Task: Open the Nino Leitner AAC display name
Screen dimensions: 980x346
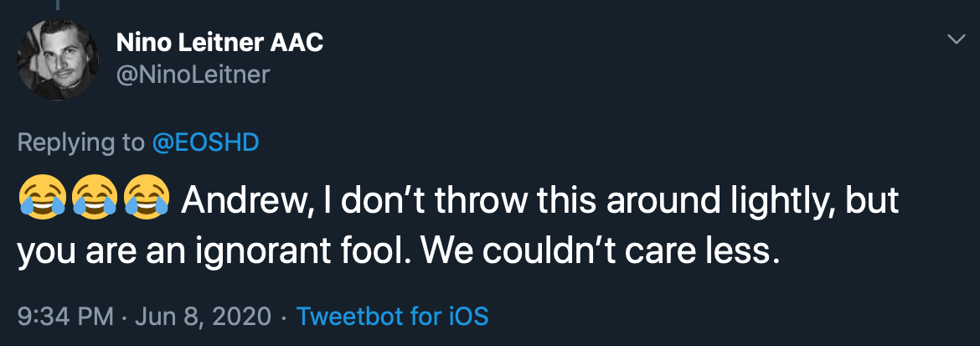Action: point(219,42)
